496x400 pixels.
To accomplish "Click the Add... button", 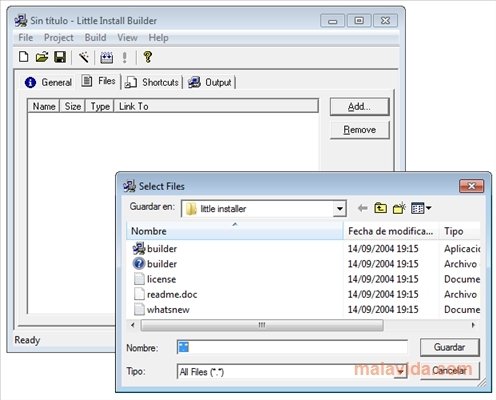I will tap(359, 107).
